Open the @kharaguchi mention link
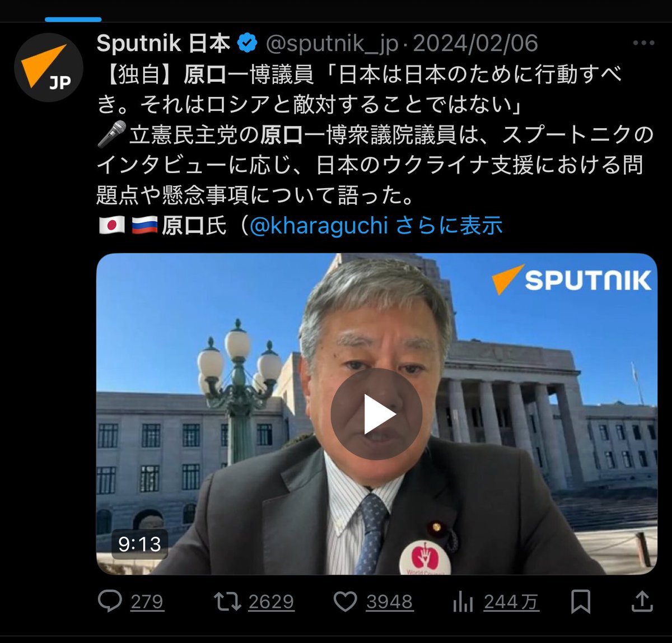Image resolution: width=672 pixels, height=643 pixels. (x=319, y=226)
